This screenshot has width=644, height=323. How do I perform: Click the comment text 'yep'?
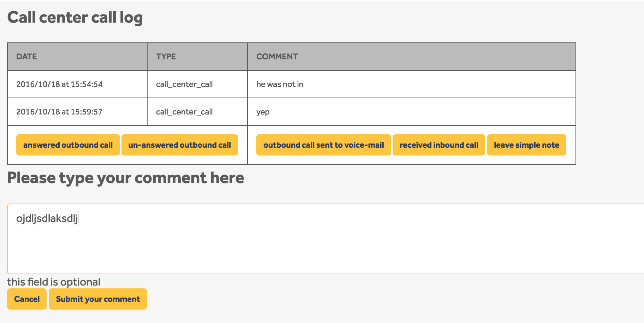[263, 112]
